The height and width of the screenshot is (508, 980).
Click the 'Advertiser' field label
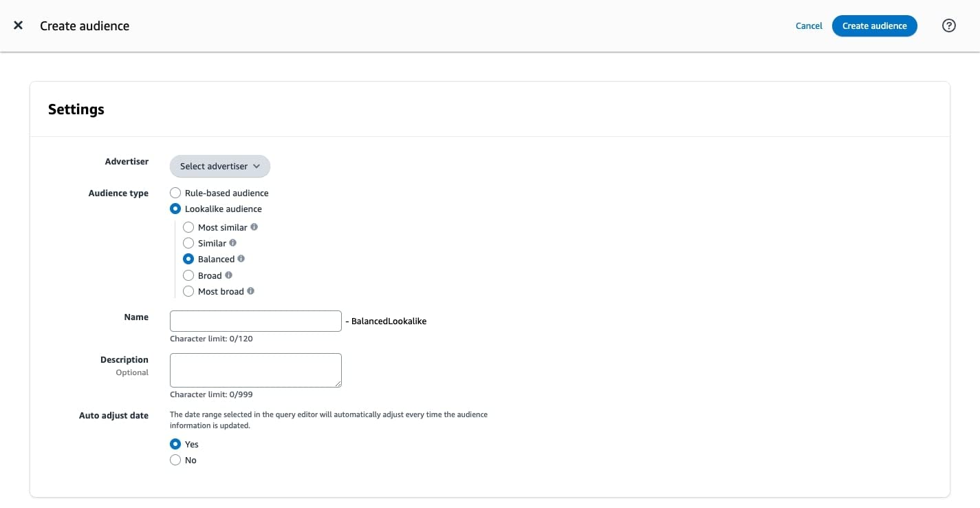coord(127,161)
